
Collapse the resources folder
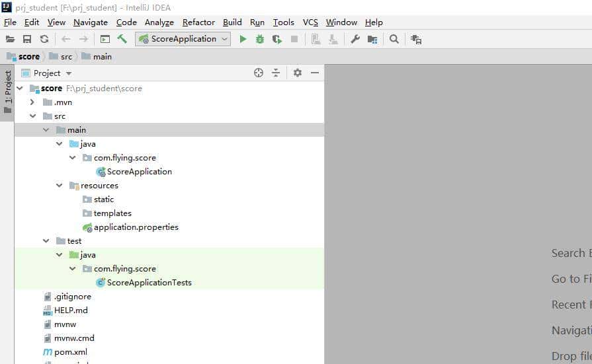click(60, 185)
